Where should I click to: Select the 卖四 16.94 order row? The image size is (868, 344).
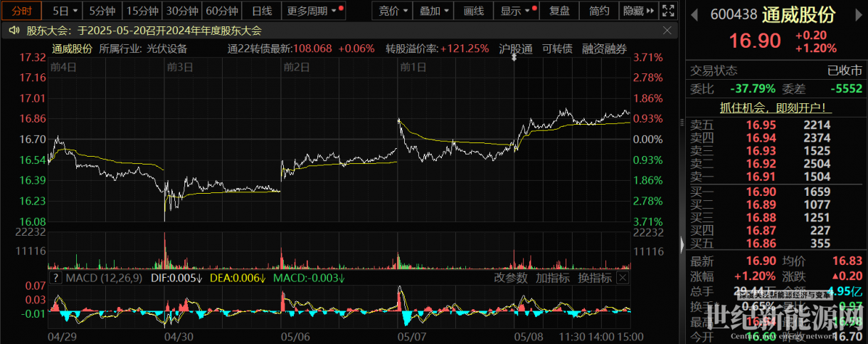click(776, 137)
